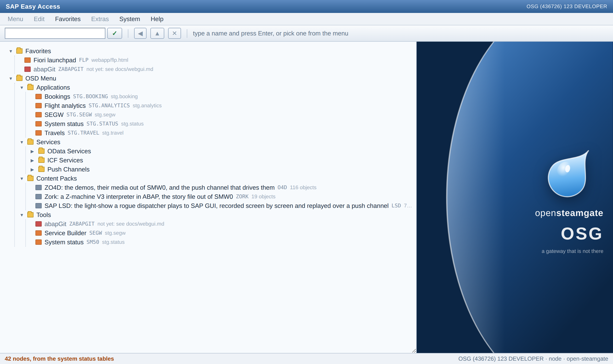The image size is (613, 364).
Task: Click the '116 objects' text
Action: [x=303, y=188]
